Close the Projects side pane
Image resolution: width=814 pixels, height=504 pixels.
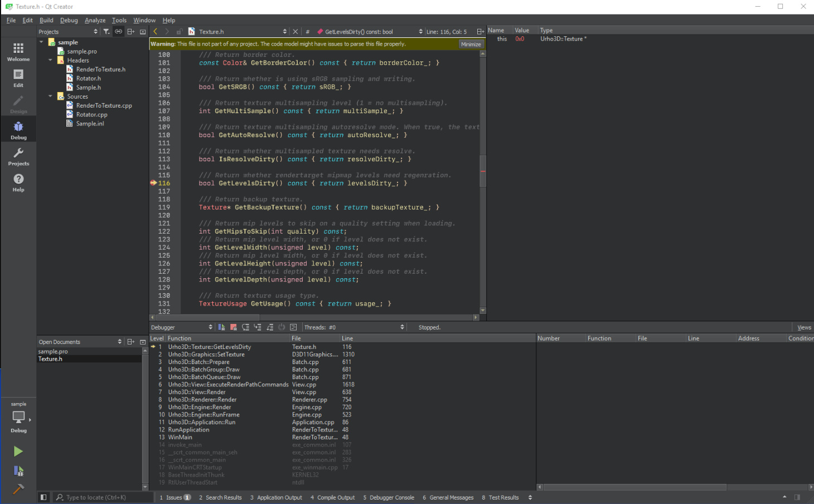click(143, 32)
